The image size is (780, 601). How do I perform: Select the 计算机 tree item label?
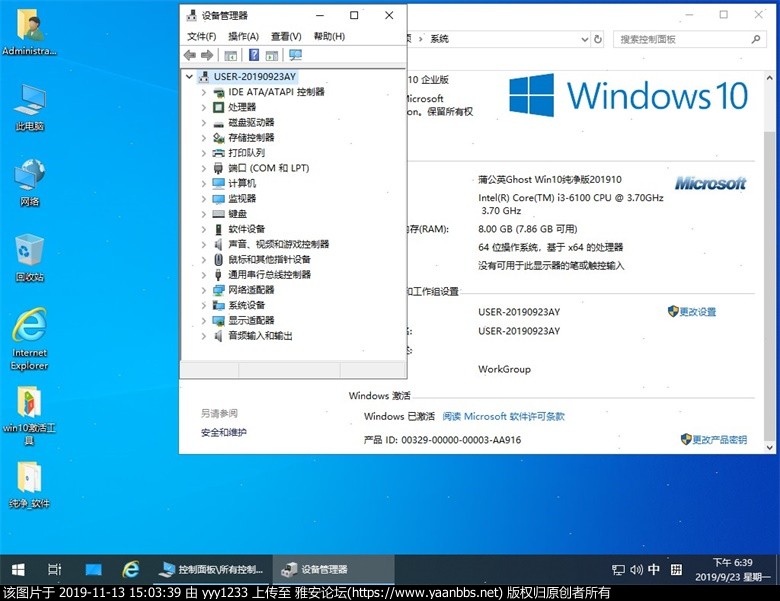pos(242,184)
